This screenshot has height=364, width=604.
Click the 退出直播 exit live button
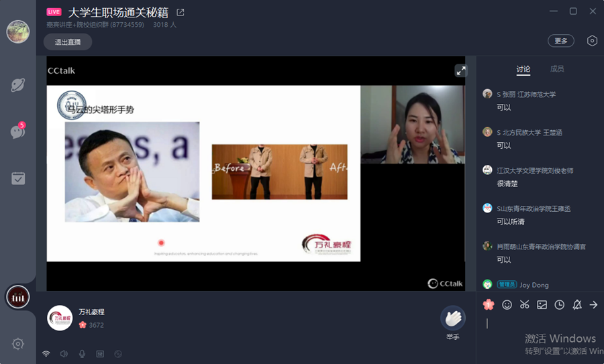pos(68,42)
